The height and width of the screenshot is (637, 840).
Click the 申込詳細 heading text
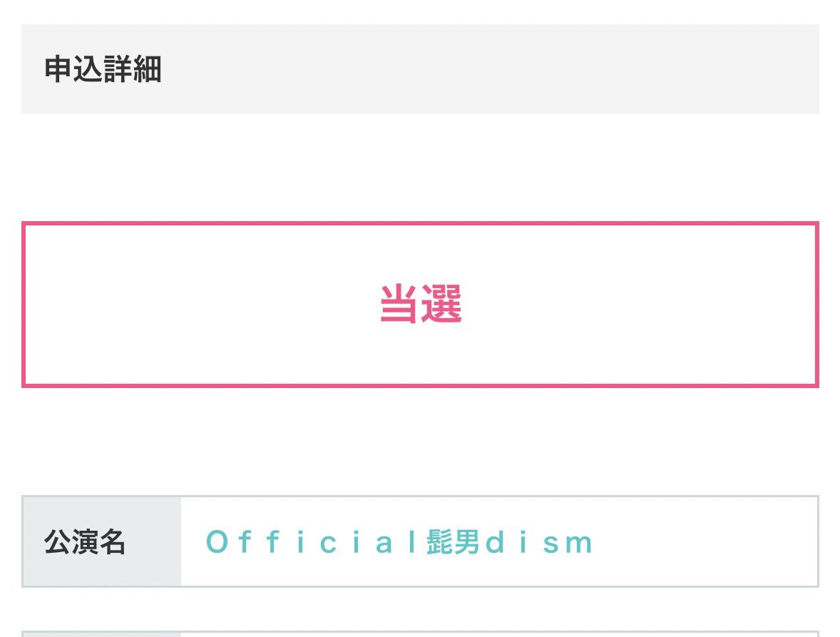tap(103, 70)
